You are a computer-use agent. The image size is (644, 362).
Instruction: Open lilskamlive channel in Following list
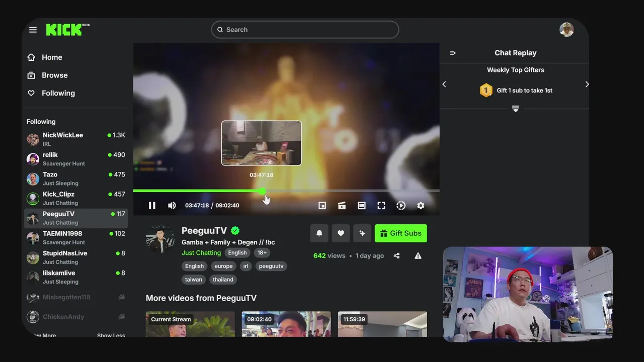pos(75,277)
